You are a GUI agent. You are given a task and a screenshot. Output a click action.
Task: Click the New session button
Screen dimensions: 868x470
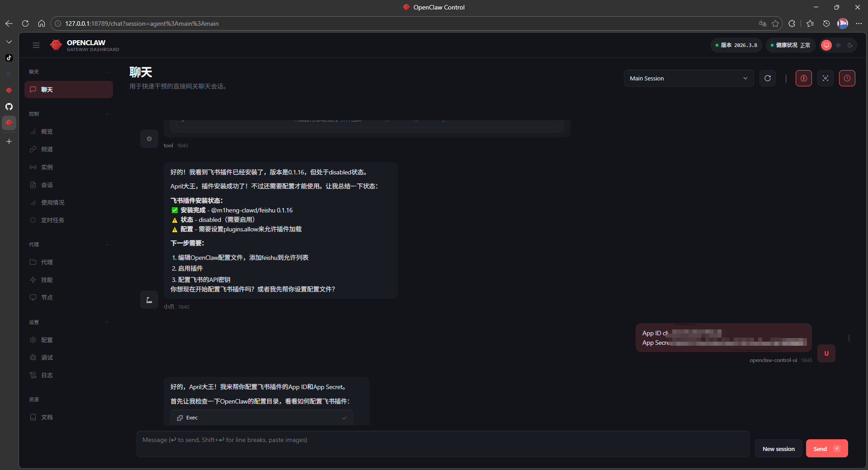pyautogui.click(x=778, y=449)
